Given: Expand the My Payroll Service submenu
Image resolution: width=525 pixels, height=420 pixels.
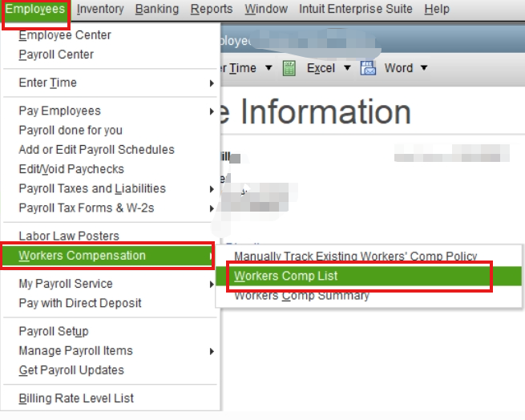Looking at the screenshot, I should click(x=111, y=284).
